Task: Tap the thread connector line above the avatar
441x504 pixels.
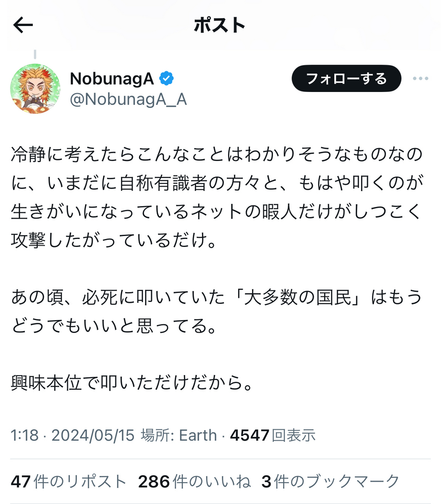Action: coord(35,55)
